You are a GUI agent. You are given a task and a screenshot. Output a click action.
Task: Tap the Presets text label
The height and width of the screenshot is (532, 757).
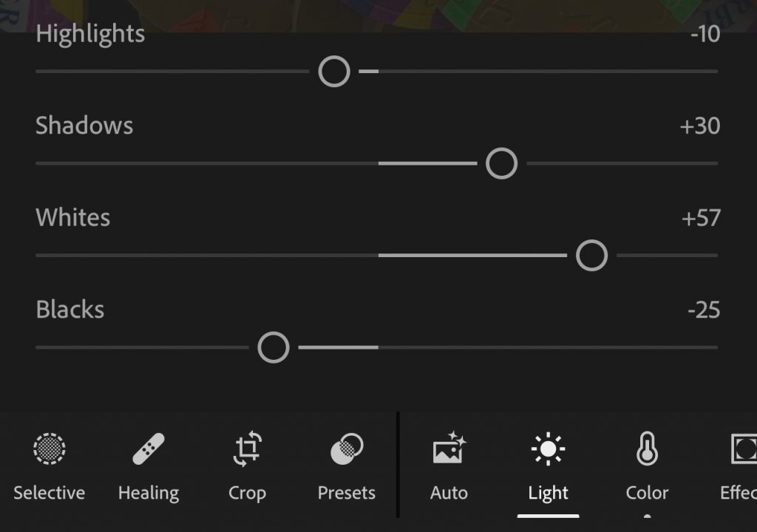pyautogui.click(x=347, y=493)
